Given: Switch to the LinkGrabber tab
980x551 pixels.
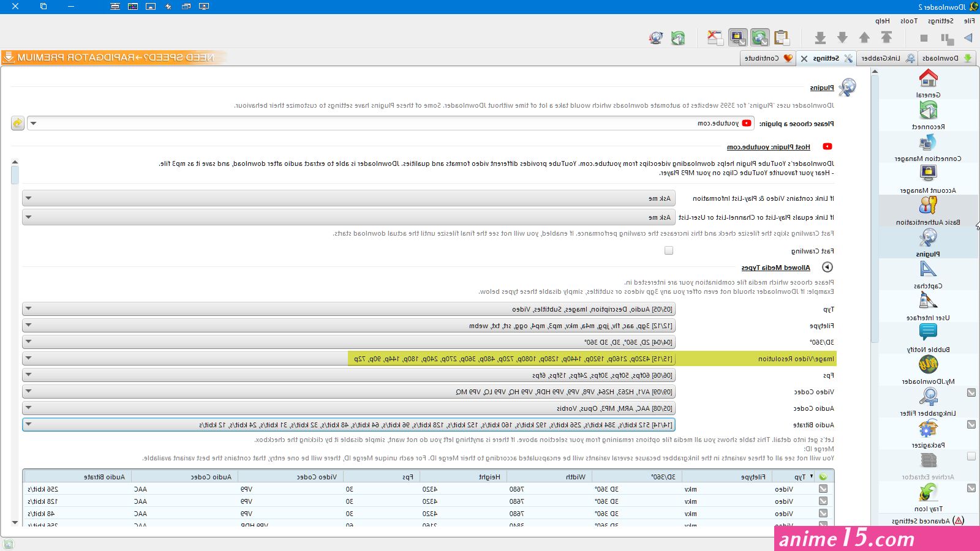Looking at the screenshot, I should point(888,58).
